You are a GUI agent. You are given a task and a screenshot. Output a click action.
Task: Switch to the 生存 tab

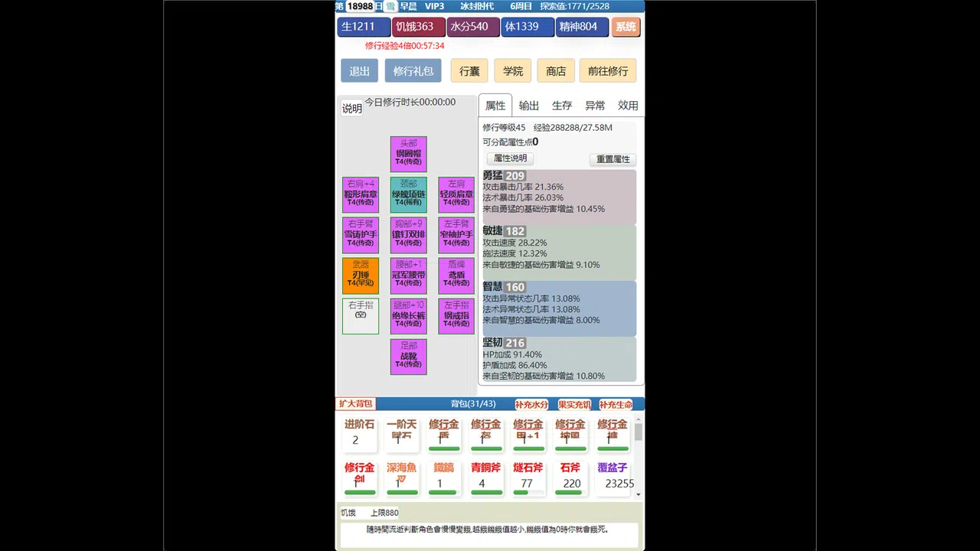(562, 106)
